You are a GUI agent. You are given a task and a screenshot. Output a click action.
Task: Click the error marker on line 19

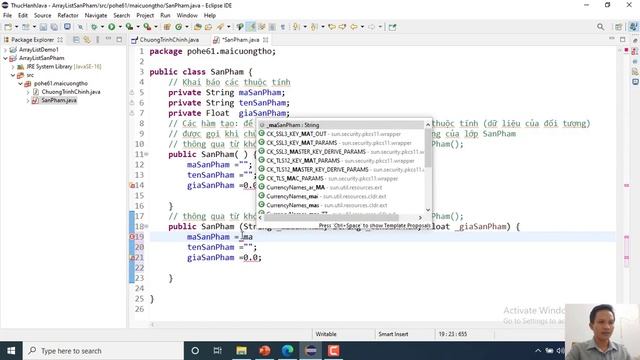point(132,237)
